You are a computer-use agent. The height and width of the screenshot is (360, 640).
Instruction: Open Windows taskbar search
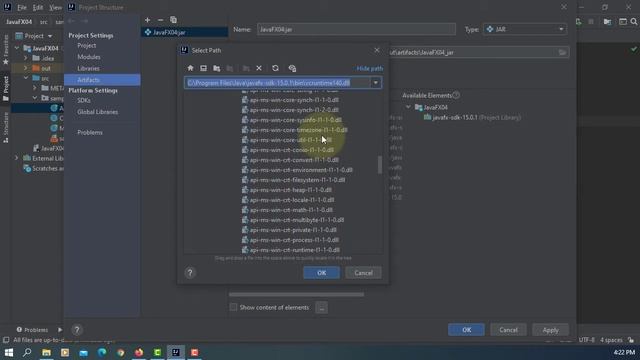[27, 352]
